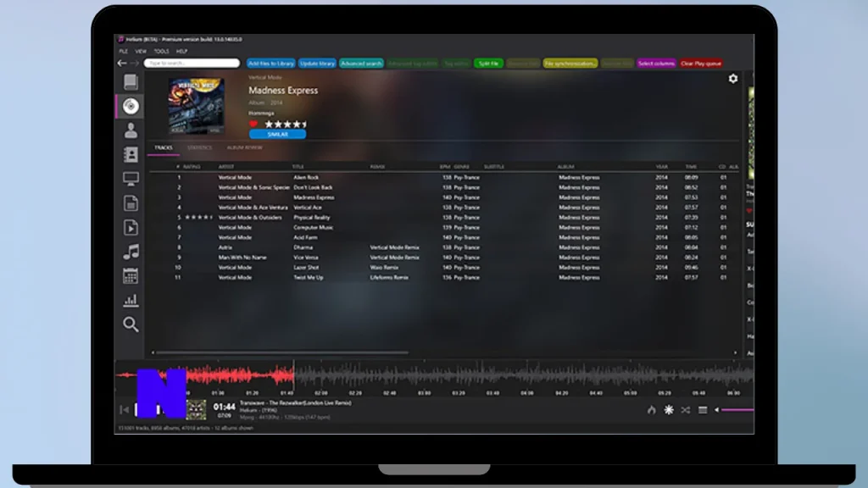This screenshot has height=488, width=868.
Task: Seek within the track waveform
Action: [x=434, y=376]
